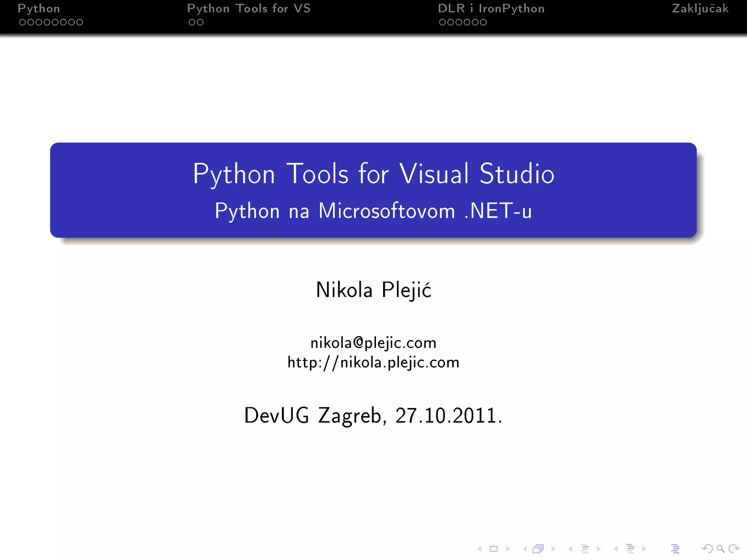Click the DevUG Zagreb, 27.10.2011. line
The width and height of the screenshot is (747, 560).
tap(373, 415)
